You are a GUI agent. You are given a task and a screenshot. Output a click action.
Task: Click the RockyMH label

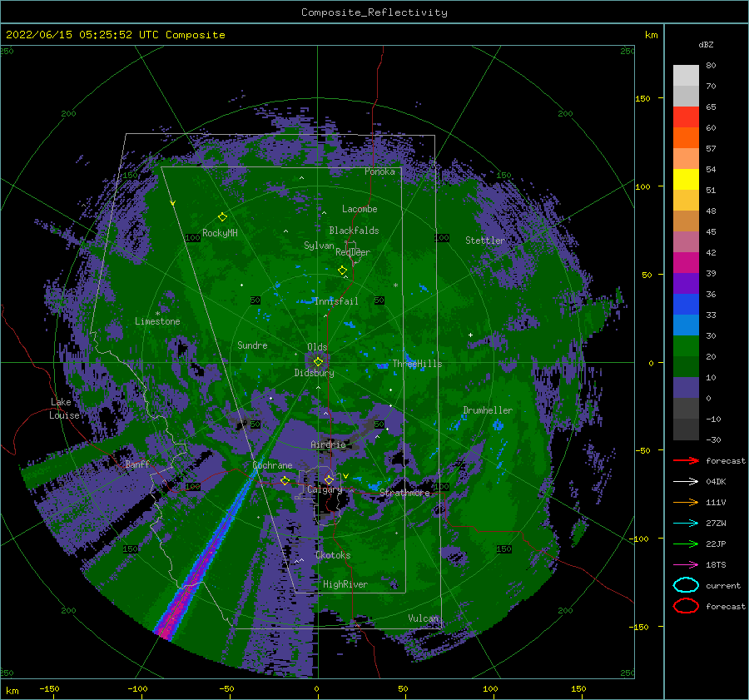[x=220, y=233]
